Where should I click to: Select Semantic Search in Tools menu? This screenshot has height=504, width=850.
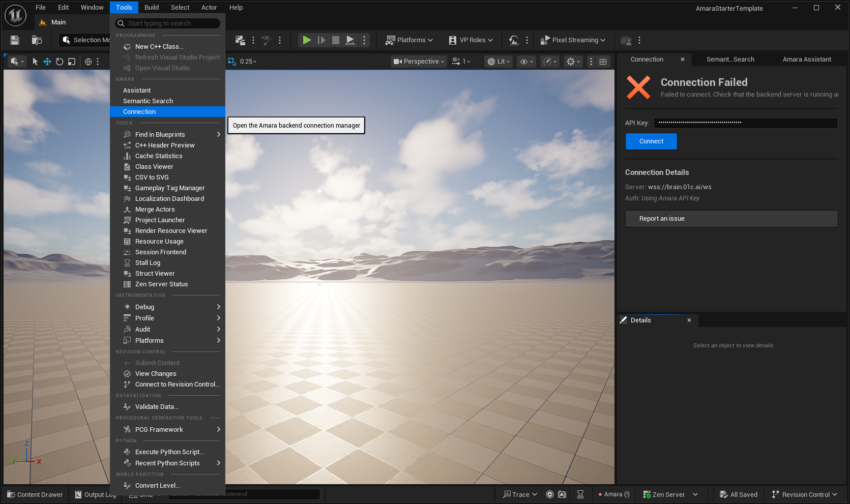[148, 101]
